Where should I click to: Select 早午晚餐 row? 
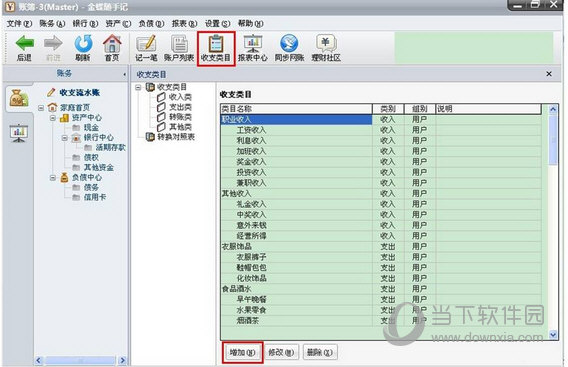point(381,299)
